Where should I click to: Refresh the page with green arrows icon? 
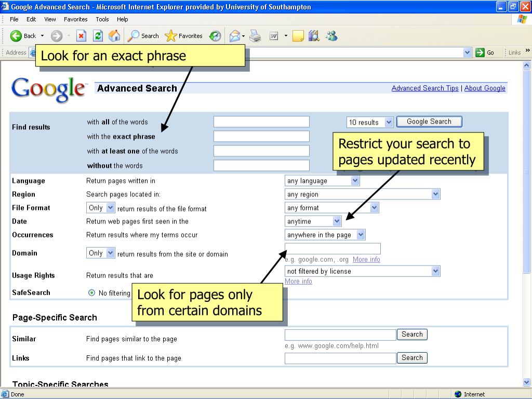[x=98, y=36]
